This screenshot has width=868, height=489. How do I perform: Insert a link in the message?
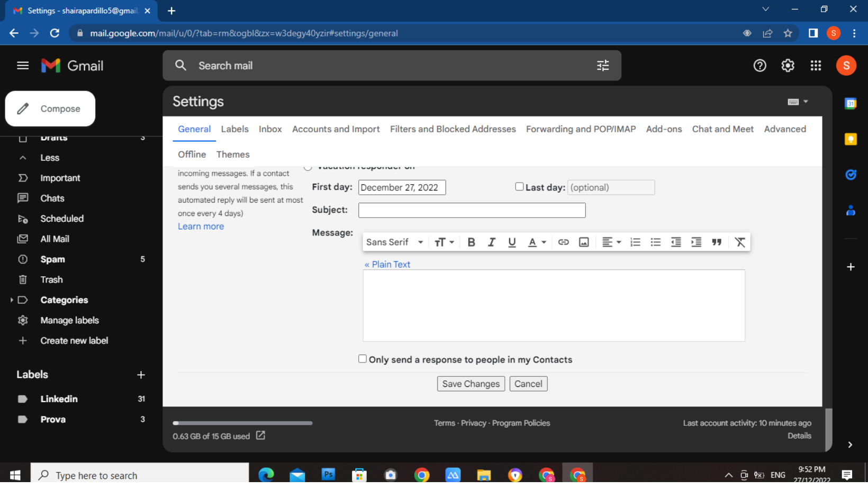(x=563, y=242)
